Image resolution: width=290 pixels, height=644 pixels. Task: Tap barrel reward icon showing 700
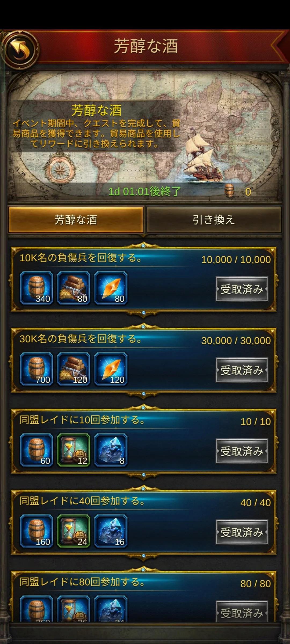(37, 369)
